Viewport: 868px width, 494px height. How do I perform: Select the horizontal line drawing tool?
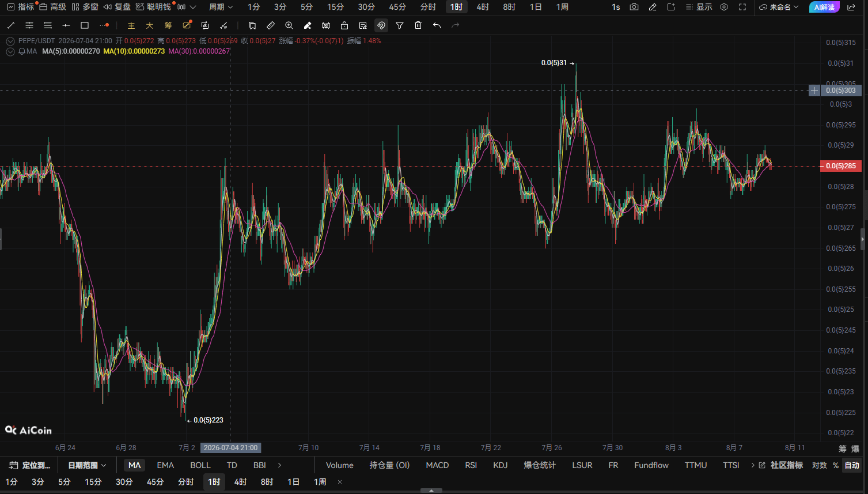66,25
